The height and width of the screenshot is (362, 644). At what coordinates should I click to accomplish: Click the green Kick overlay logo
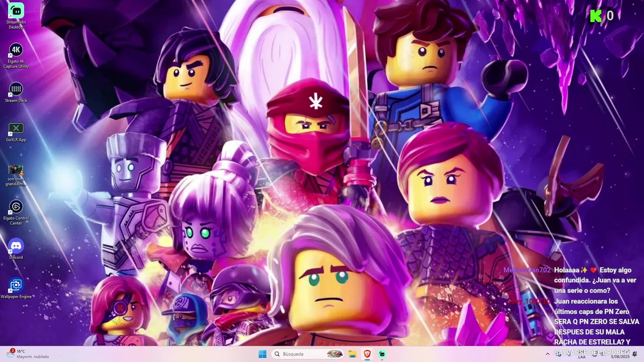tap(596, 16)
